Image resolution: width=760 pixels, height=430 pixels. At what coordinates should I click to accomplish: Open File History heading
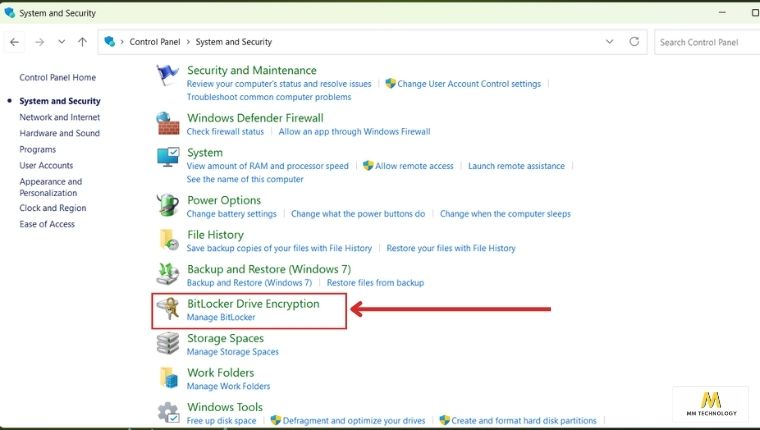click(x=215, y=235)
